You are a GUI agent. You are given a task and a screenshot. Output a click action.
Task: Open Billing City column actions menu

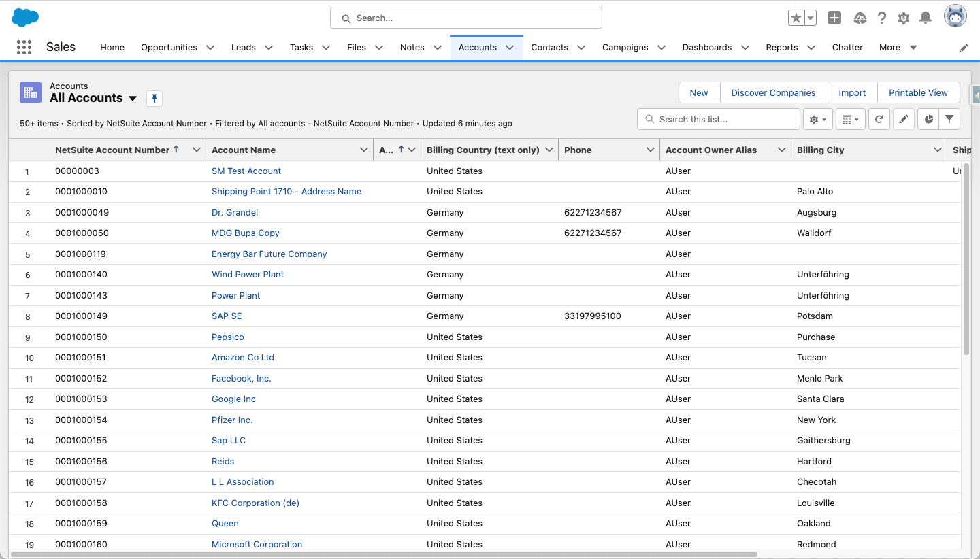pyautogui.click(x=938, y=150)
